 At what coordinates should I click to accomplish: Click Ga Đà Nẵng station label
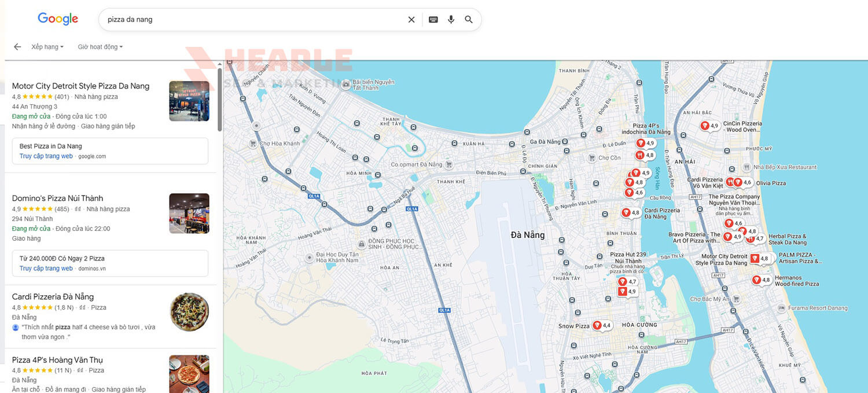click(x=546, y=142)
